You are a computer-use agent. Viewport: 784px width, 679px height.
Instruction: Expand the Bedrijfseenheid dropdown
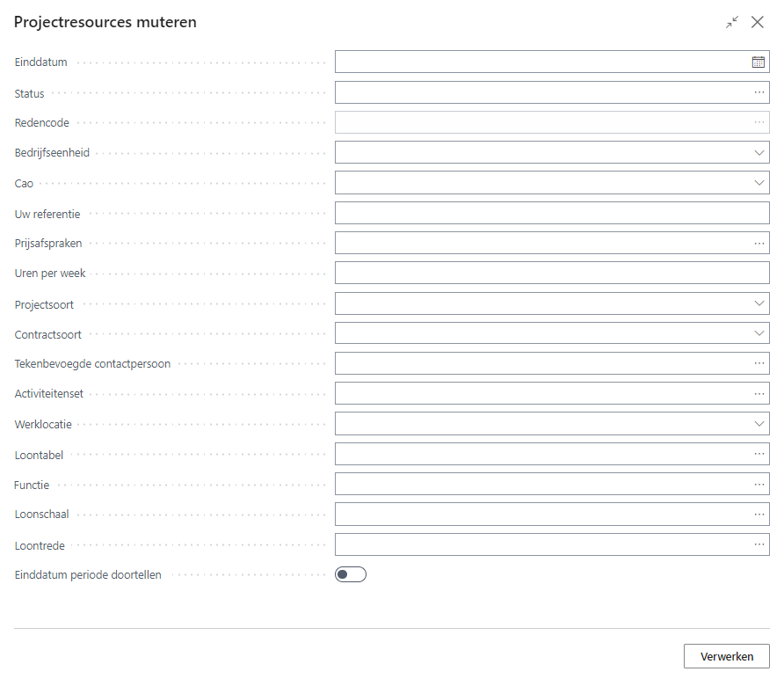pos(759,153)
